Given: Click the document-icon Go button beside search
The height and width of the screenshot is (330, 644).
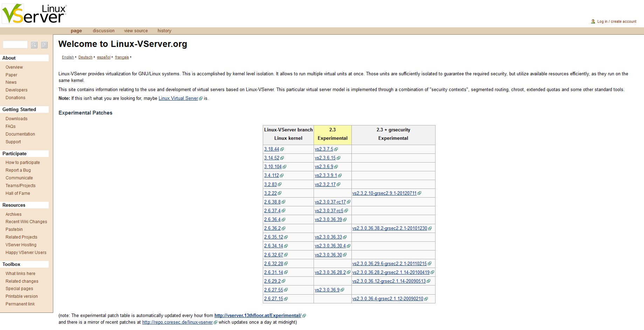Looking at the screenshot, I should tap(44, 45).
